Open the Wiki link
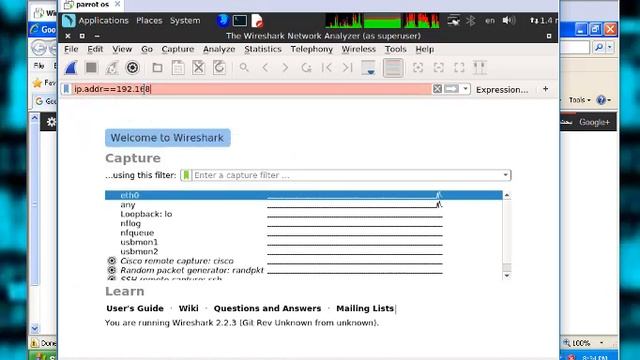The height and width of the screenshot is (360, 640). [x=189, y=309]
